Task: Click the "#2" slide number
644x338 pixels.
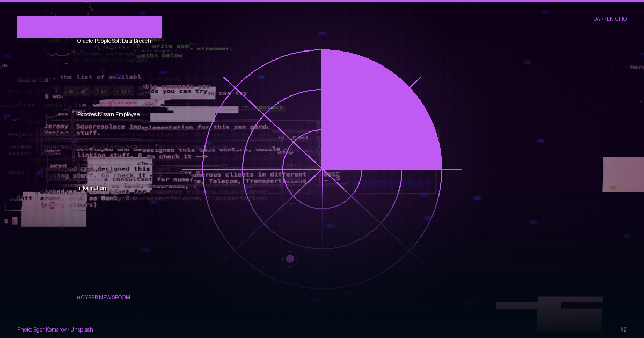Action: click(x=623, y=329)
